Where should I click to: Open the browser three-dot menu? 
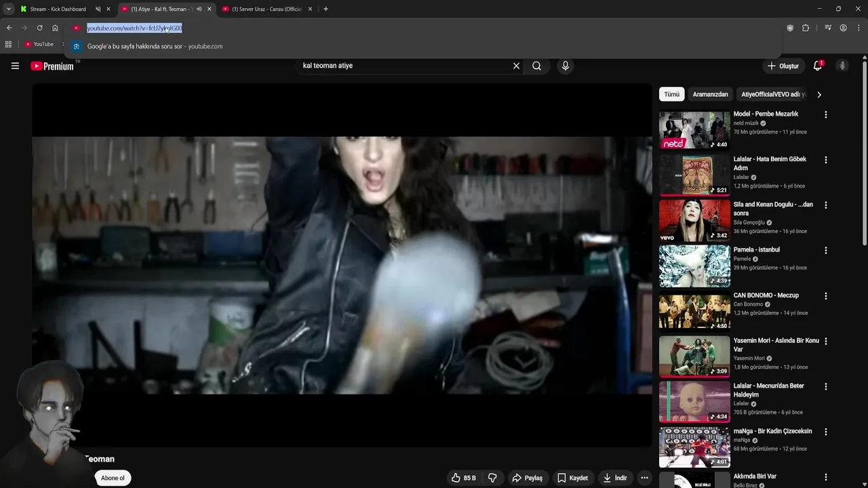859,28
